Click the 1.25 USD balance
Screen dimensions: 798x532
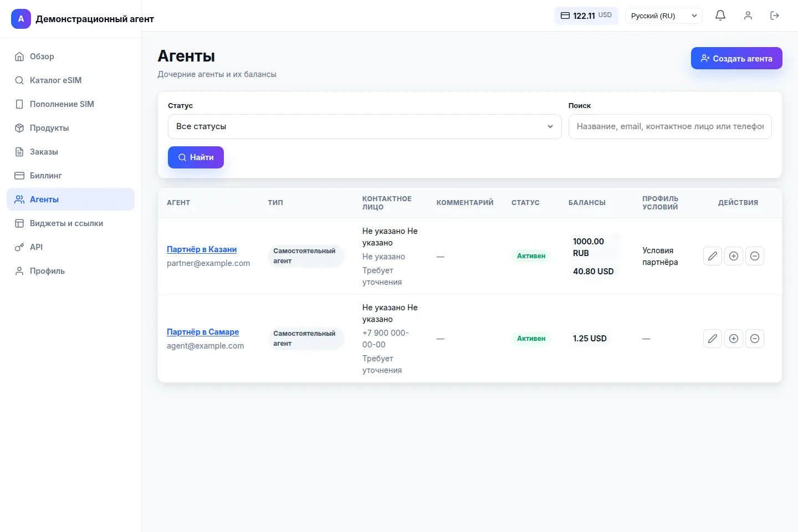590,339
